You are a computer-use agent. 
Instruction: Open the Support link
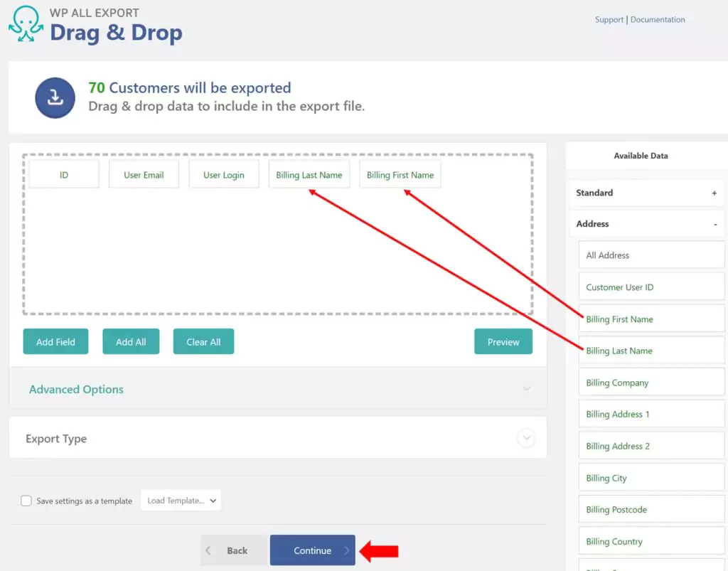click(609, 19)
